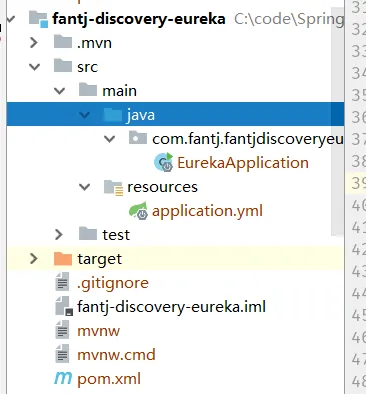Click the com.fantj package icon
This screenshot has height=394, width=366.
coord(138,138)
